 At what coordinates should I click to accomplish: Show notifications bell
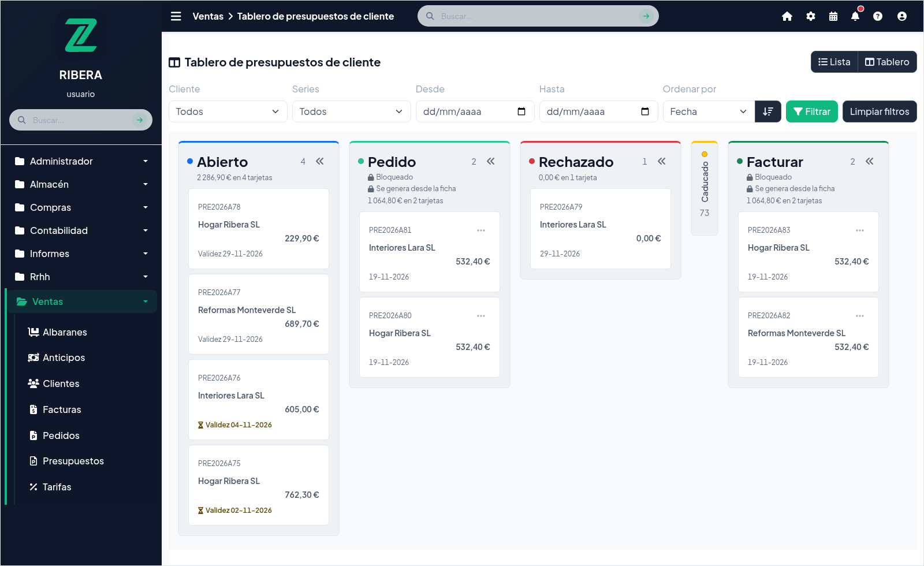[855, 16]
